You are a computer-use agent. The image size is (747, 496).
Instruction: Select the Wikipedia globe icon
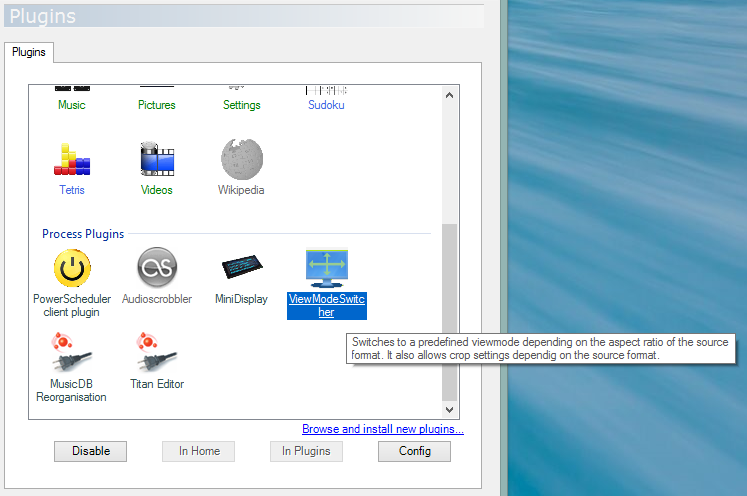[242, 159]
